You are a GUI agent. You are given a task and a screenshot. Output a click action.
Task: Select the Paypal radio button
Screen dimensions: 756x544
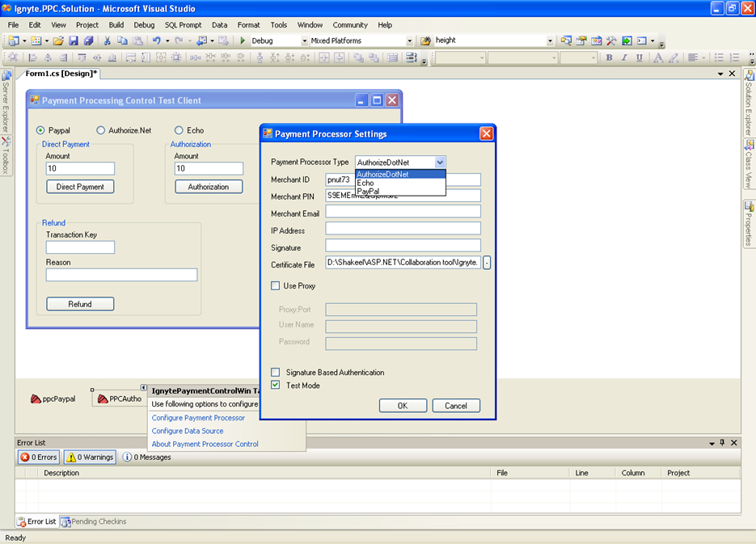pyautogui.click(x=40, y=130)
